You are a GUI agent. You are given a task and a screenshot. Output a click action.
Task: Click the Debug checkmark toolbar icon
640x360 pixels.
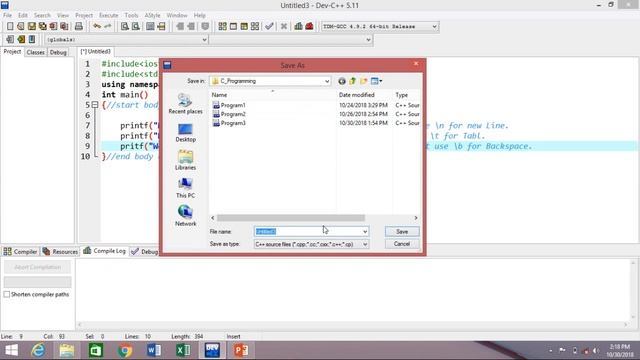269,27
